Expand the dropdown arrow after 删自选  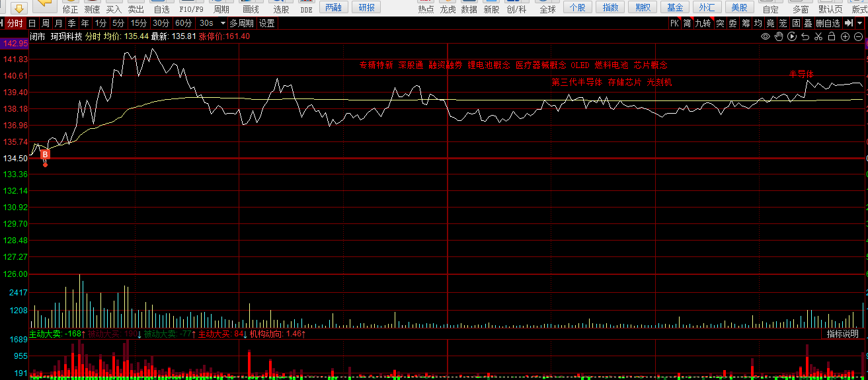[859, 23]
